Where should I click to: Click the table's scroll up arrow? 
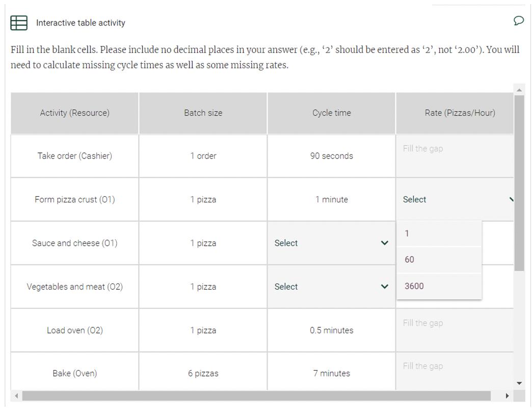coord(519,90)
